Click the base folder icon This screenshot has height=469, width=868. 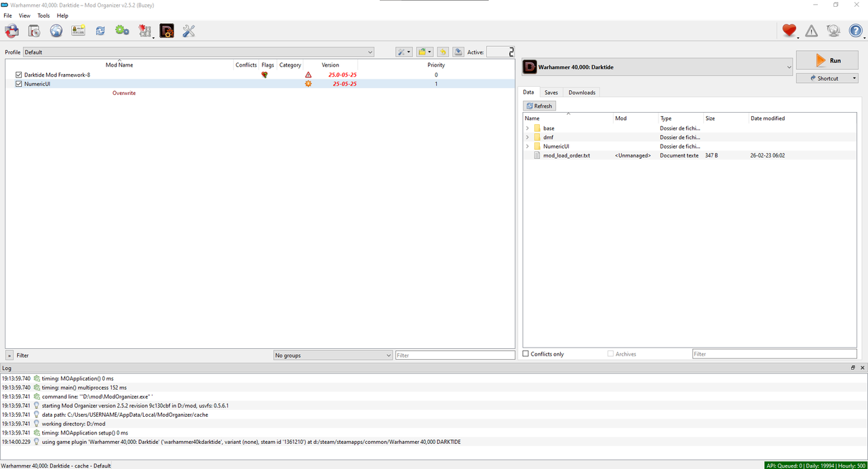(537, 128)
